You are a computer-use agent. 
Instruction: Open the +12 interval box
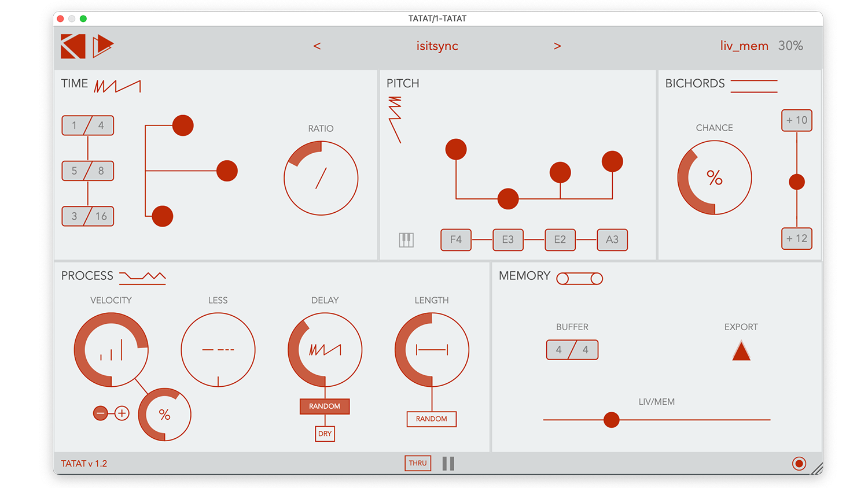click(797, 238)
